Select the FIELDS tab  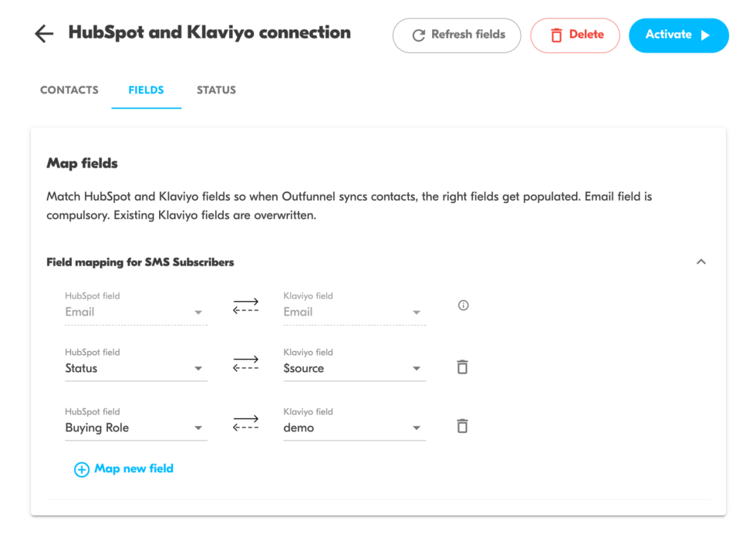coord(146,90)
